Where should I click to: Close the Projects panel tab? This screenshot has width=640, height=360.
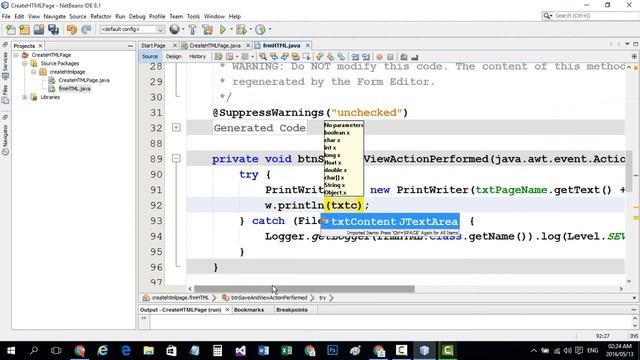(x=40, y=46)
